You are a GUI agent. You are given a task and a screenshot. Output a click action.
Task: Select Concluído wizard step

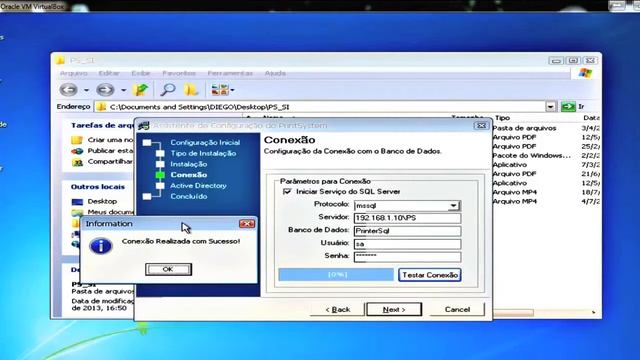click(189, 196)
